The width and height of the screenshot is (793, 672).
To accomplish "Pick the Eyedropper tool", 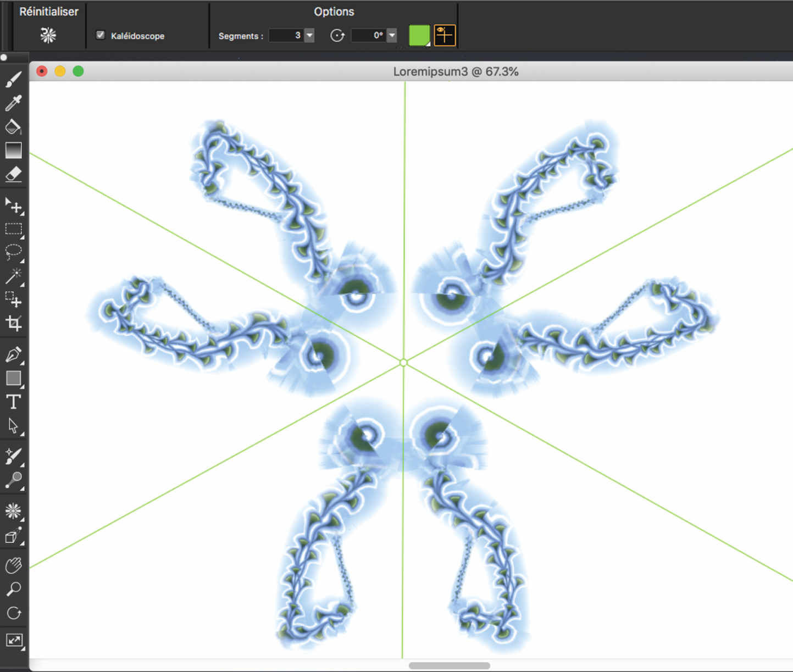I will coord(13,103).
